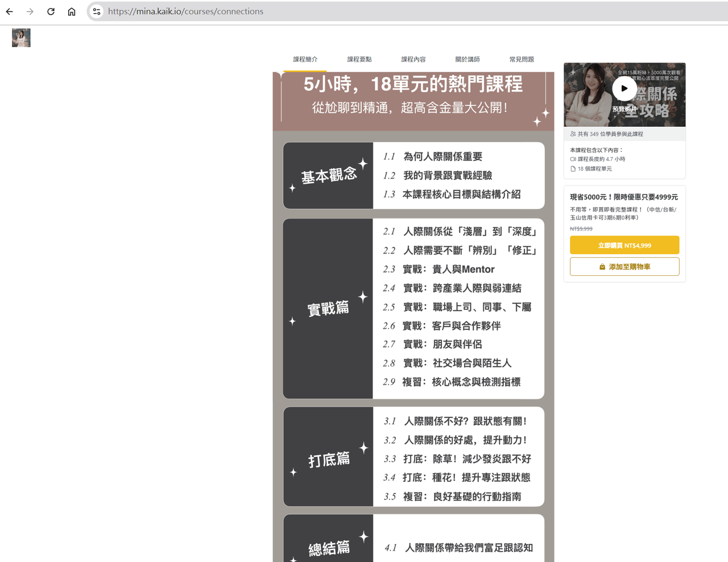Click lesson 2.8 社交場合與陌生人
Image resolution: width=728 pixels, height=562 pixels.
coord(447,363)
